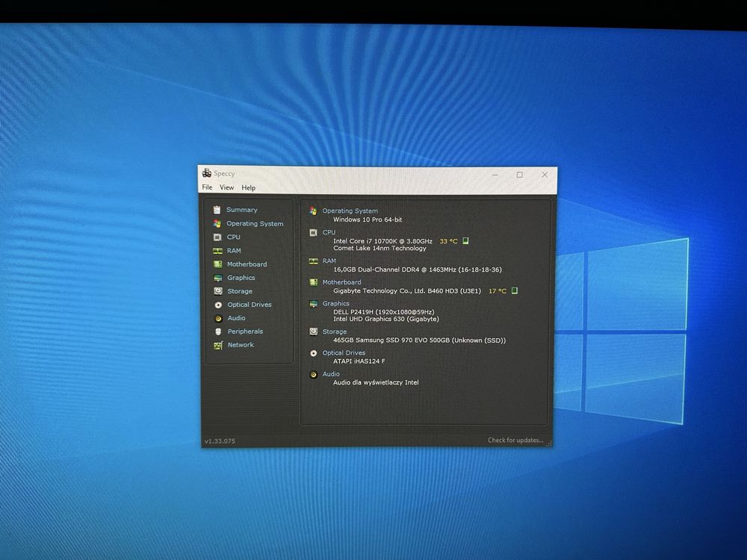Select the Network label in sidebar
This screenshot has width=747, height=560.
(x=241, y=345)
